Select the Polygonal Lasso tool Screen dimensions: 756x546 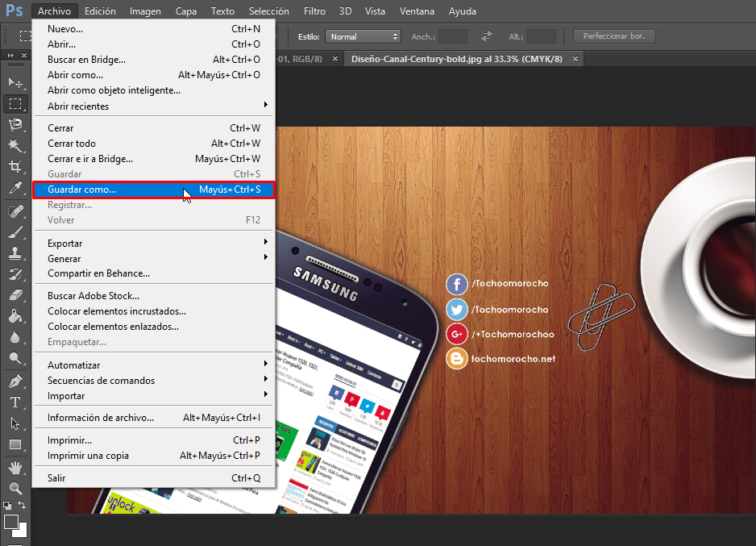point(15,125)
